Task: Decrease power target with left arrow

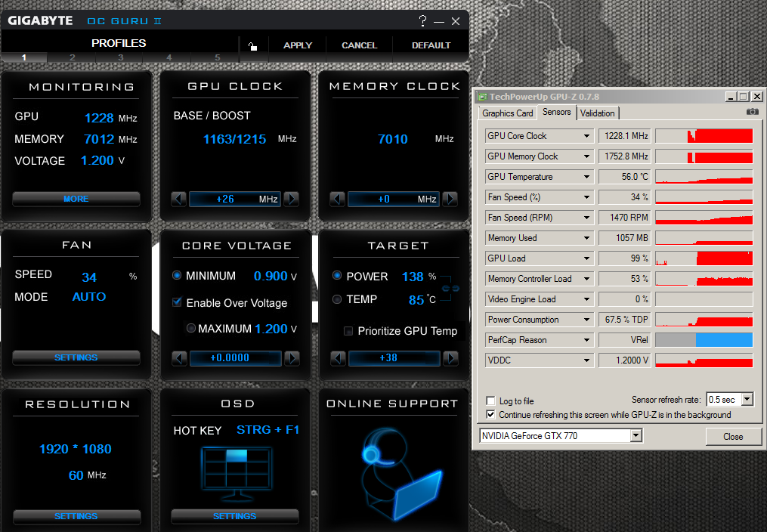Action: 338,358
